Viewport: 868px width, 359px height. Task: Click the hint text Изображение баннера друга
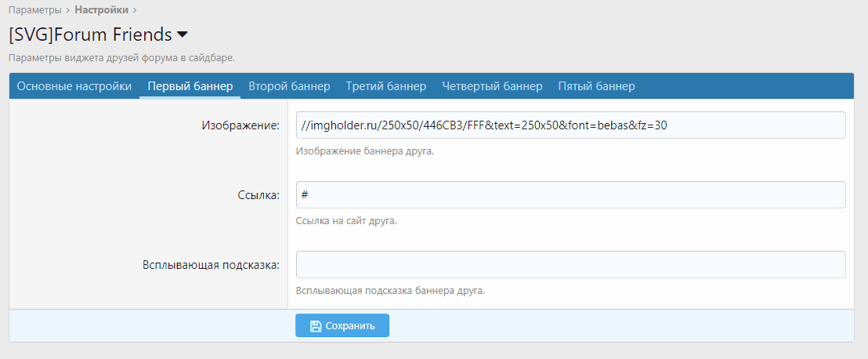pyautogui.click(x=364, y=151)
